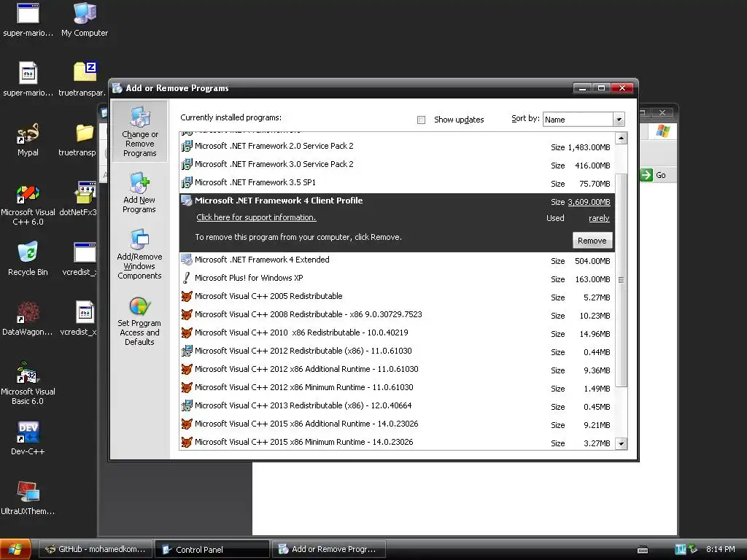The image size is (747, 560).
Task: Click the 8:14 PM taskbar clock
Action: pos(720,550)
